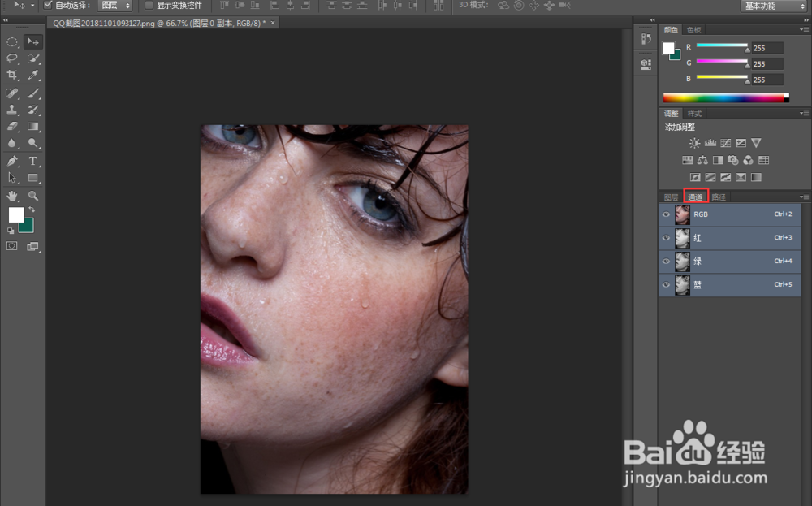Add a Channel Mixer adjustment
Image resolution: width=812 pixels, height=506 pixels.
(x=749, y=160)
